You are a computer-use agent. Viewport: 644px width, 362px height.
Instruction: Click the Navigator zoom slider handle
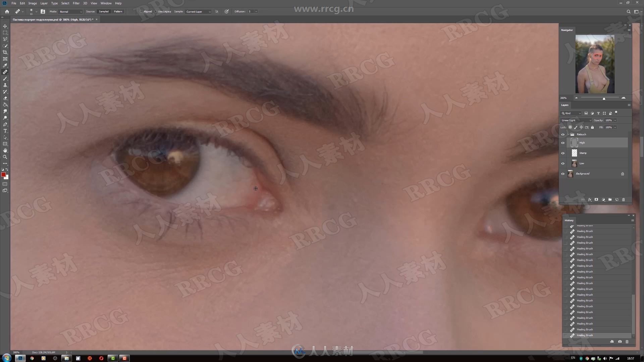pos(604,99)
